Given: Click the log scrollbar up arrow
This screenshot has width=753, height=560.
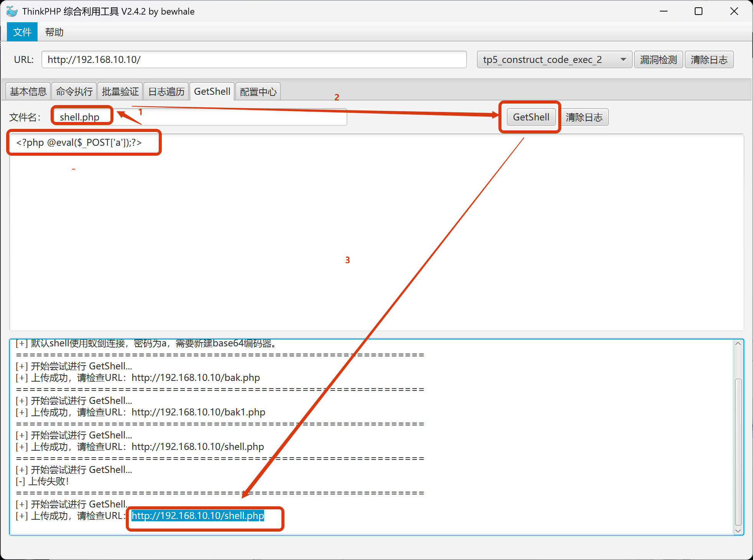Looking at the screenshot, I should (x=738, y=344).
